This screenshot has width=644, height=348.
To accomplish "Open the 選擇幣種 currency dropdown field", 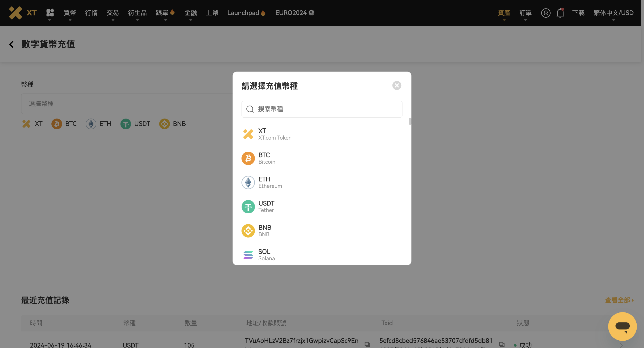I will (127, 104).
